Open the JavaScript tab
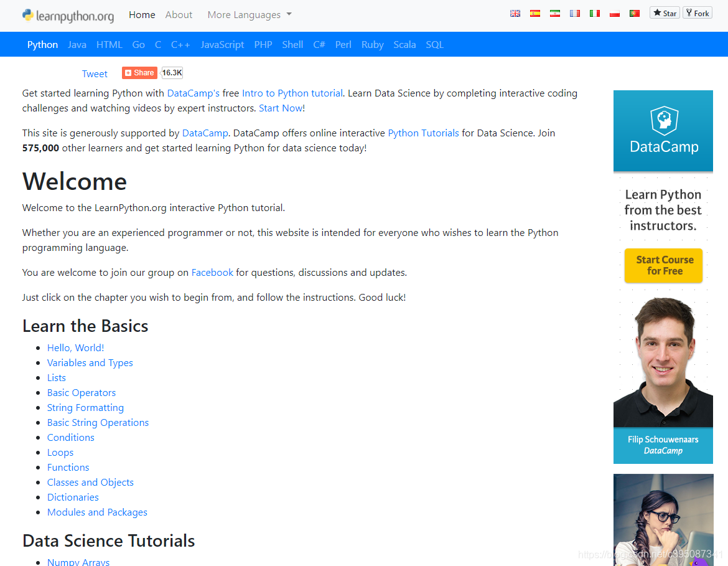The width and height of the screenshot is (728, 566). pos(222,45)
